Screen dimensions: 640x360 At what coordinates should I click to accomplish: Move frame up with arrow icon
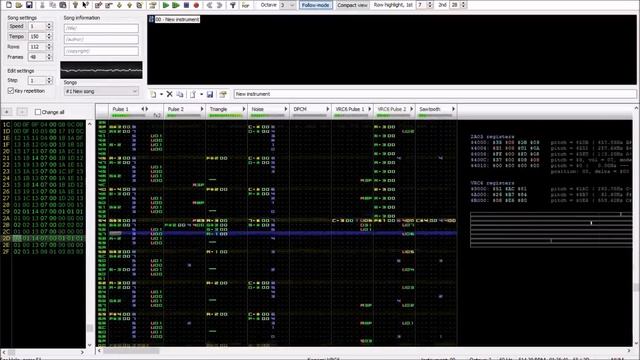pyautogui.click(x=129, y=5)
